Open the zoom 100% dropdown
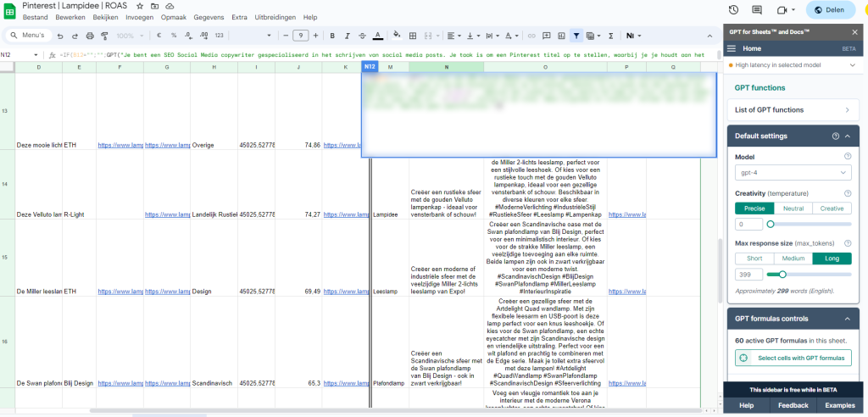The width and height of the screenshot is (868, 417). (131, 36)
